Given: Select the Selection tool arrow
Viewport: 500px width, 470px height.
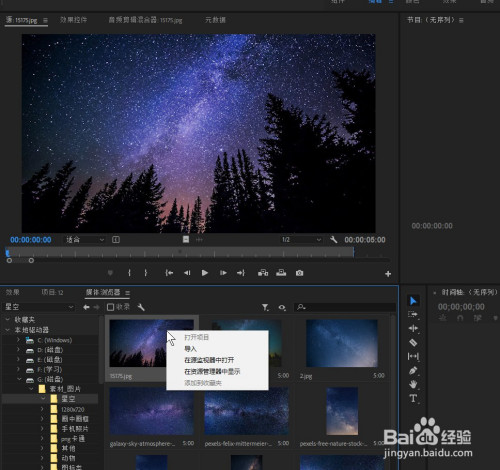Looking at the screenshot, I should [413, 301].
